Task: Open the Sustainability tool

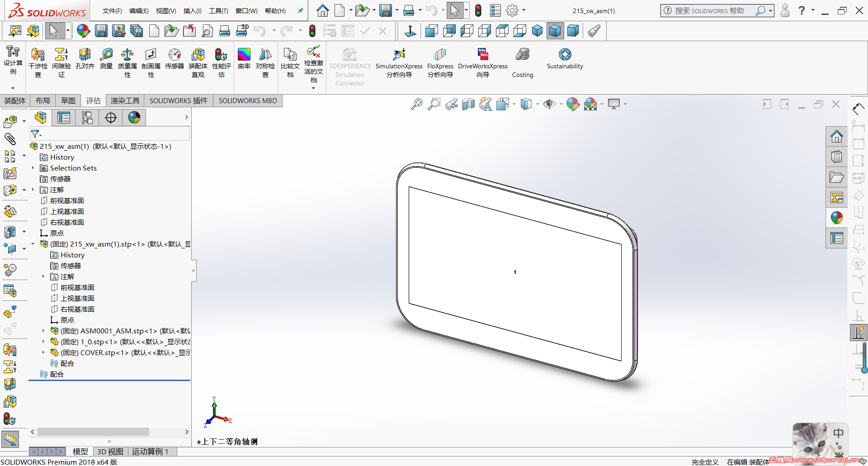Action: pos(565,58)
